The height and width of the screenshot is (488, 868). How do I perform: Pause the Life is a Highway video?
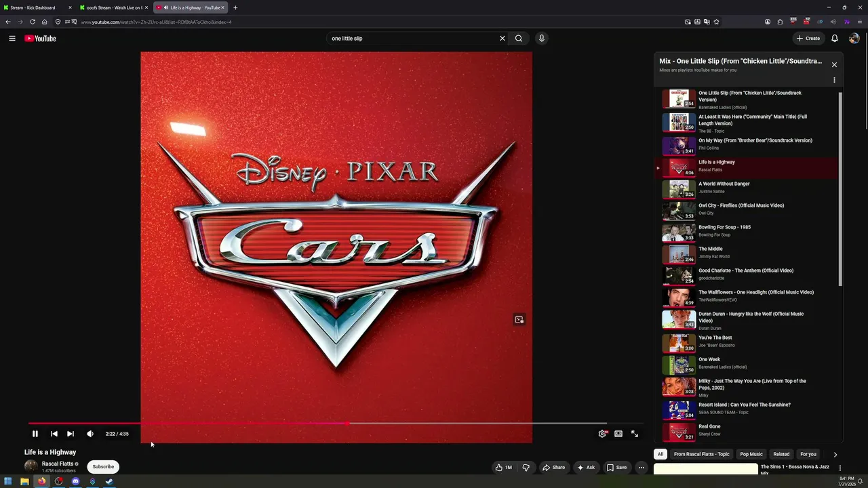tap(35, 434)
